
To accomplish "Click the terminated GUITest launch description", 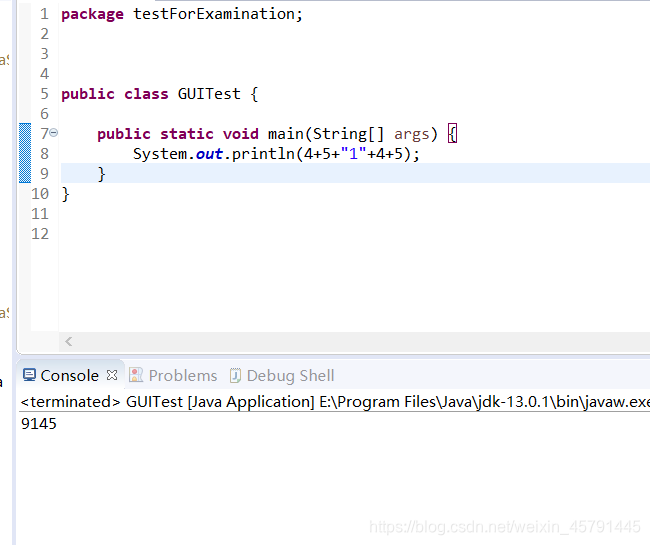I will pos(335,402).
